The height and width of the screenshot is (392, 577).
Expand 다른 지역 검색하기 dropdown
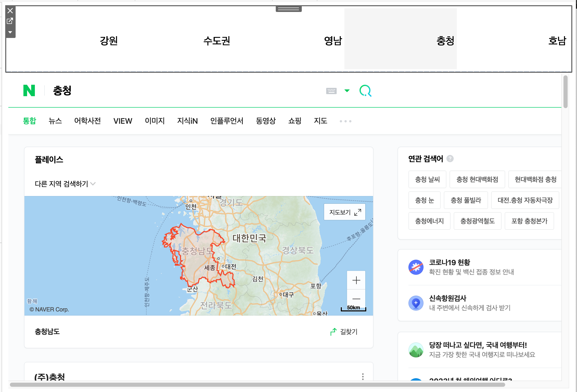(93, 184)
